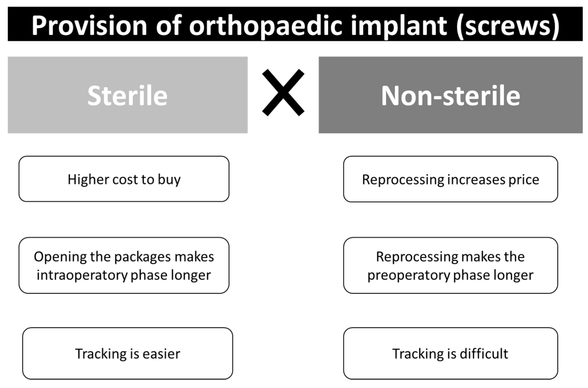The height and width of the screenshot is (388, 588).
Task: Click the 'Reprocessing increases price' box
Action: [450, 179]
